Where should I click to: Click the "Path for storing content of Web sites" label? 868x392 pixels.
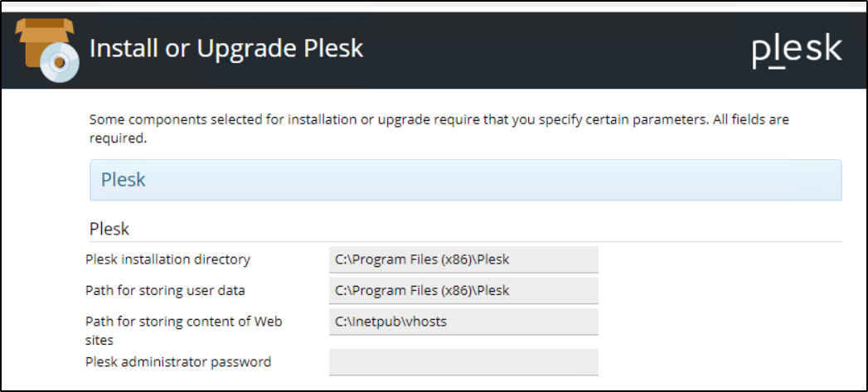pos(183,330)
